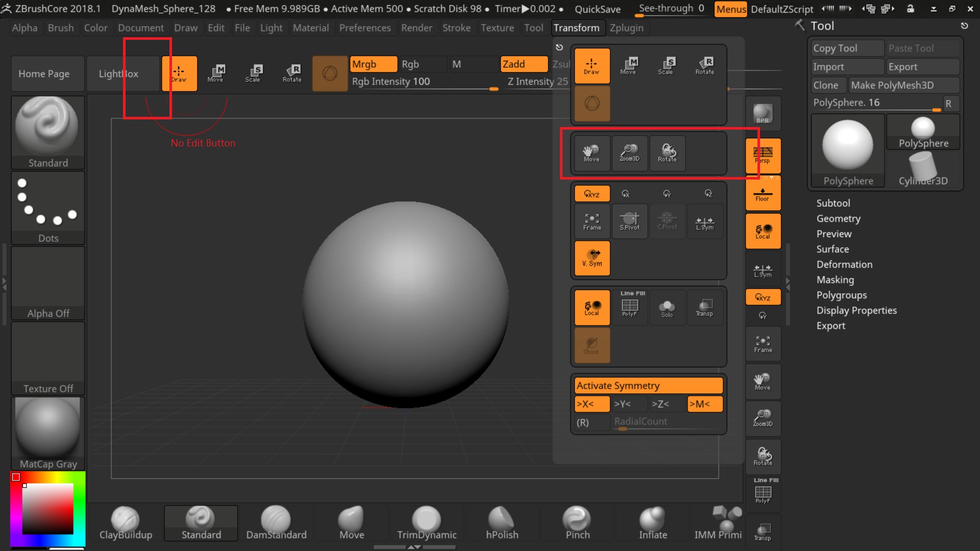980x551 pixels.
Task: Expand the Deformation sub-palette
Action: 844,264
